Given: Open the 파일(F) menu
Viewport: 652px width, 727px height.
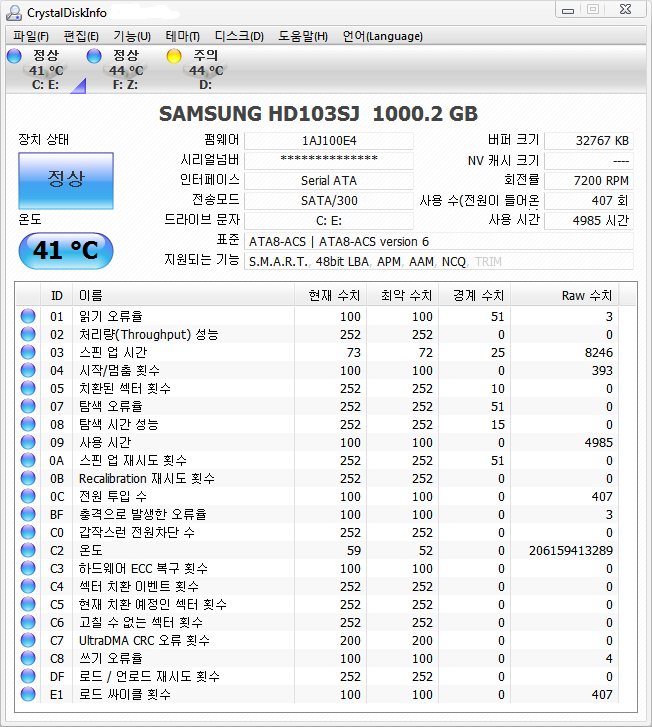Looking at the screenshot, I should coord(31,36).
